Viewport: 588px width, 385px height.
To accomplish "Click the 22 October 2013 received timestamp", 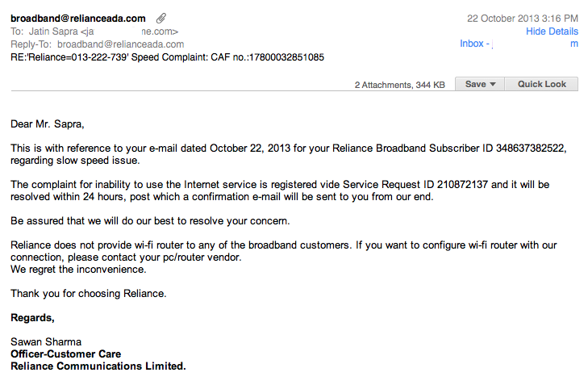I will point(522,18).
